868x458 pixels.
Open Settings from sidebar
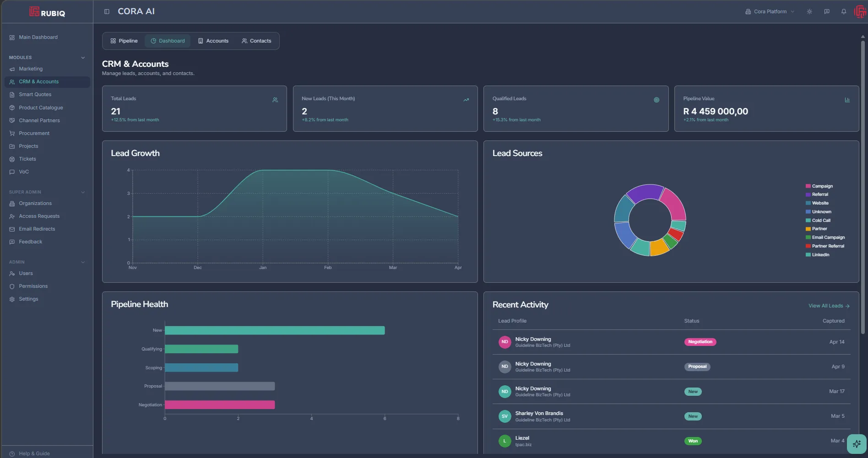(28, 299)
